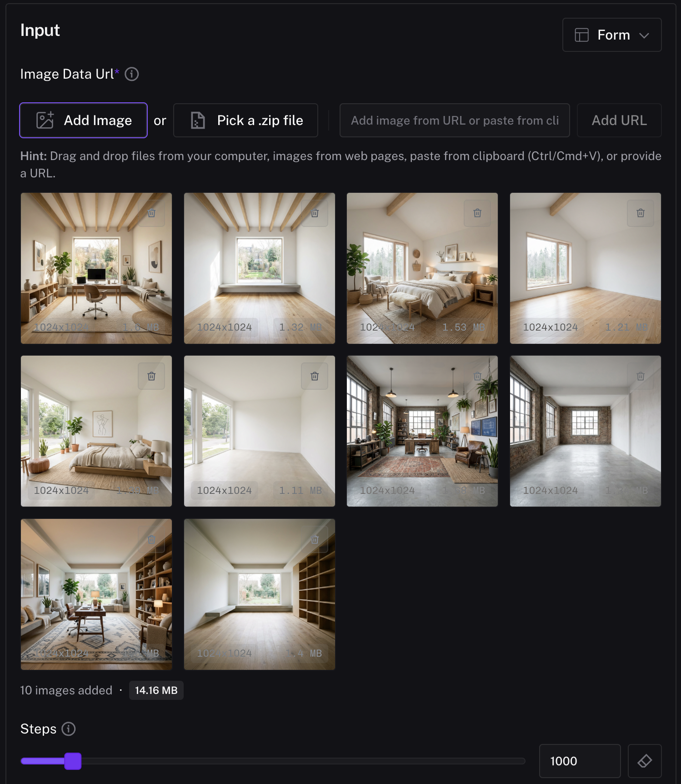681x784 pixels.
Task: Remove the furnished brick loft office image
Action: (477, 376)
